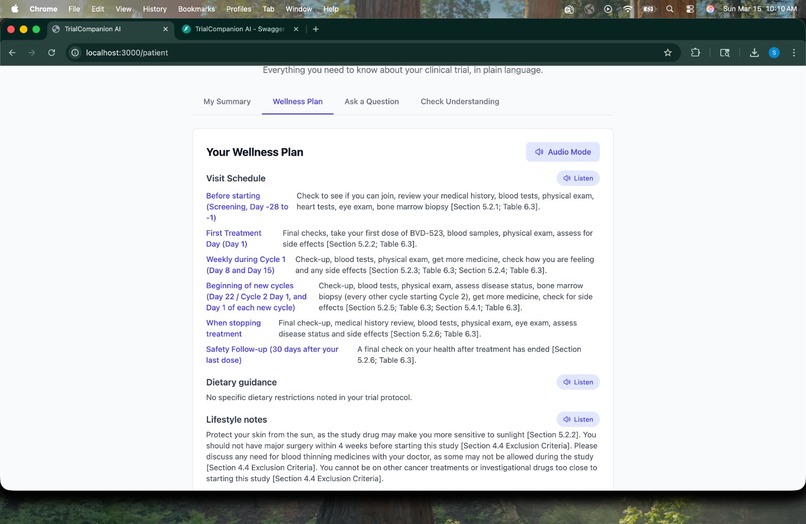The height and width of the screenshot is (524, 806).
Task: Click 'Your Wellness Plan' heading
Action: (254, 152)
